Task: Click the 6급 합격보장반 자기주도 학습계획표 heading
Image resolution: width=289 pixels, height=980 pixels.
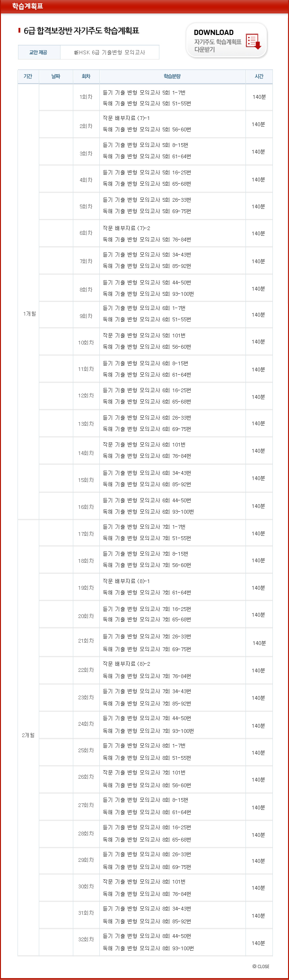Action: 81,31
